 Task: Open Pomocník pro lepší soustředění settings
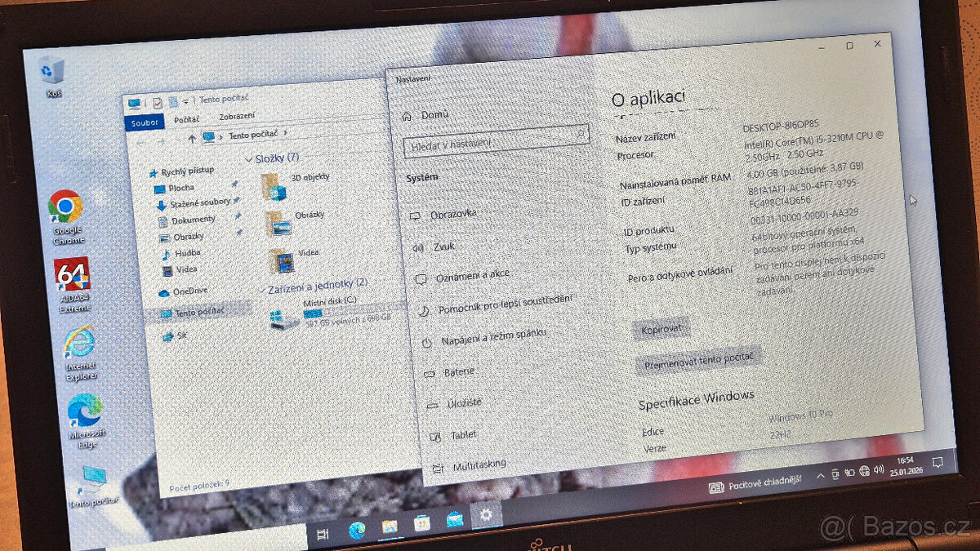[495, 304]
